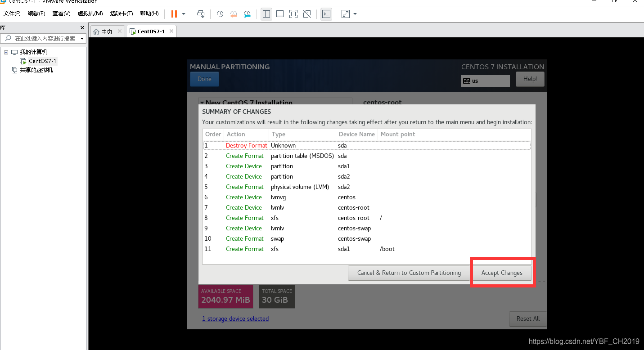Viewport: 644px width, 350px height.
Task: Select row 7 lvmlv centos-root
Action: 367,207
